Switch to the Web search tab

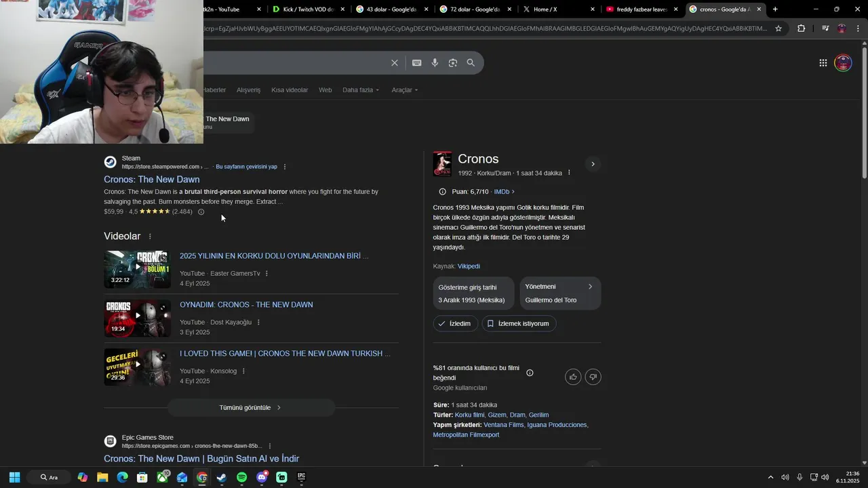tap(325, 90)
